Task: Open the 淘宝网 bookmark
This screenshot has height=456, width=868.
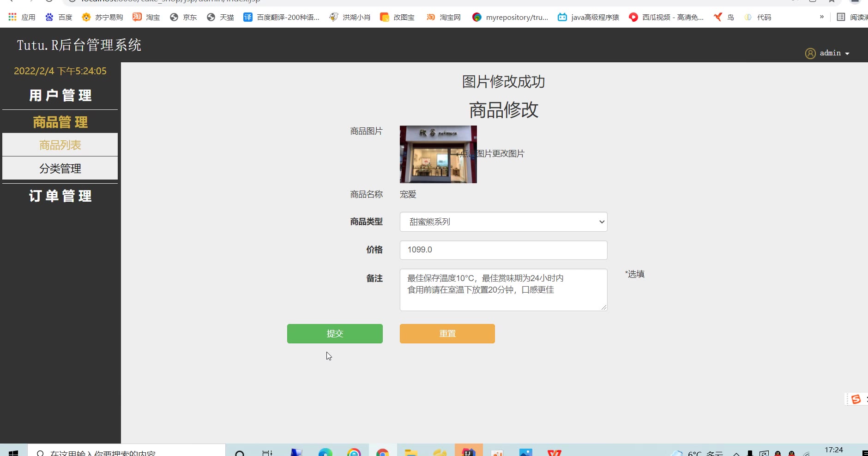Action: (443, 17)
